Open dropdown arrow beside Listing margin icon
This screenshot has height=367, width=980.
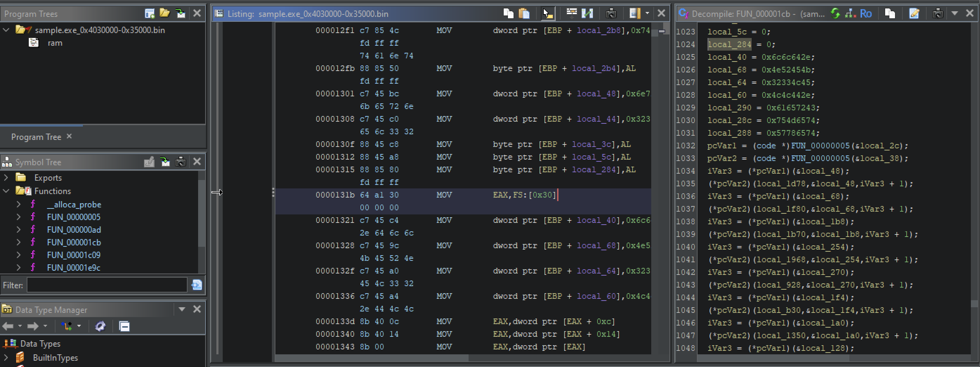pos(647,14)
